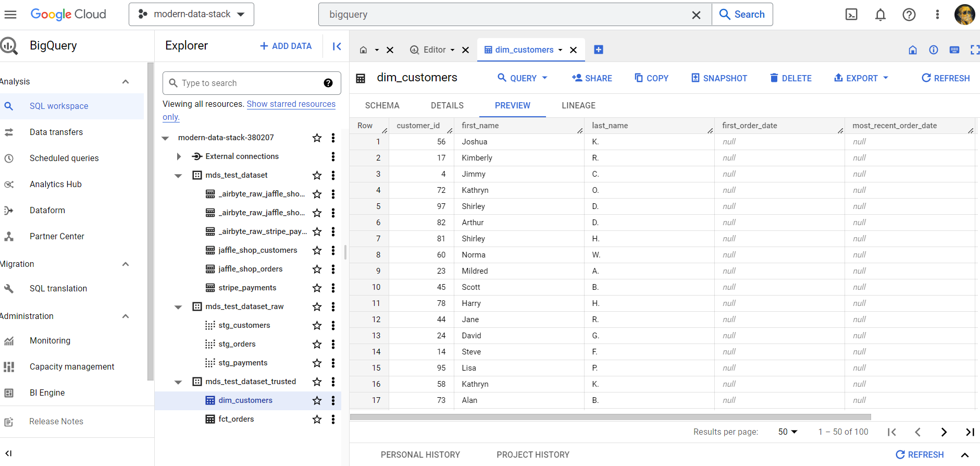This screenshot has height=466, width=980.
Task: Star the stg_customers view
Action: 317,325
